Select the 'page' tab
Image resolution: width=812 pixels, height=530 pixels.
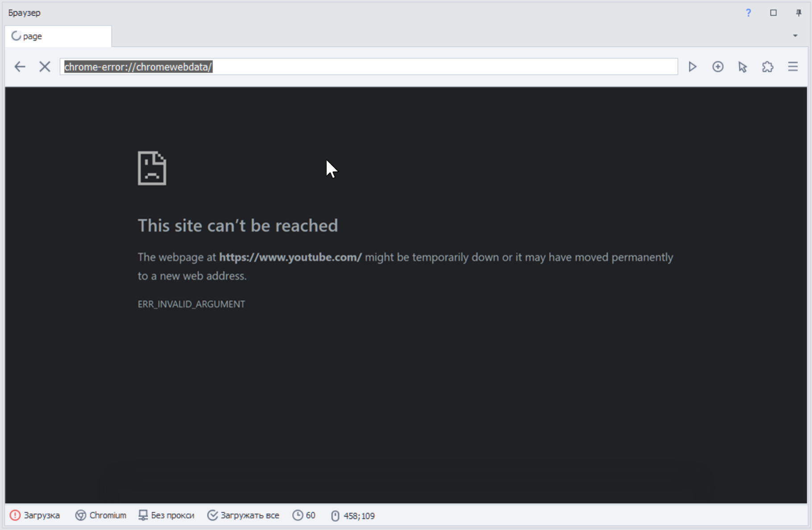tap(58, 36)
